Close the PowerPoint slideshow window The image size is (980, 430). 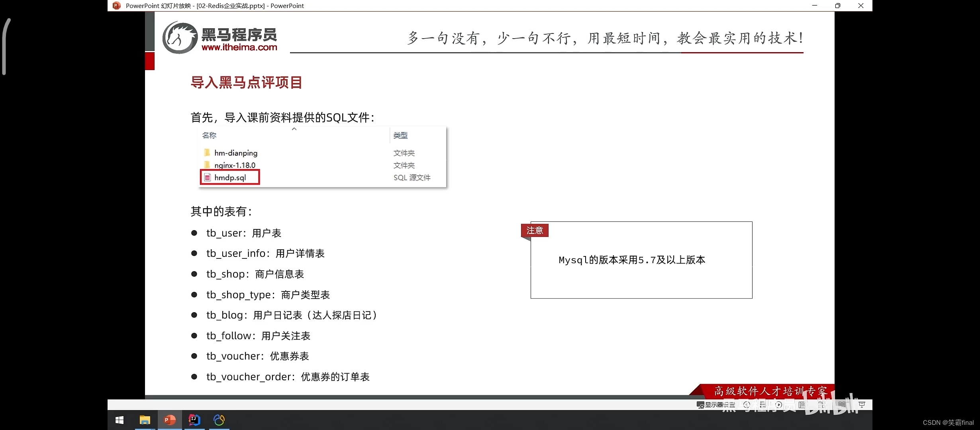pyautogui.click(x=860, y=6)
